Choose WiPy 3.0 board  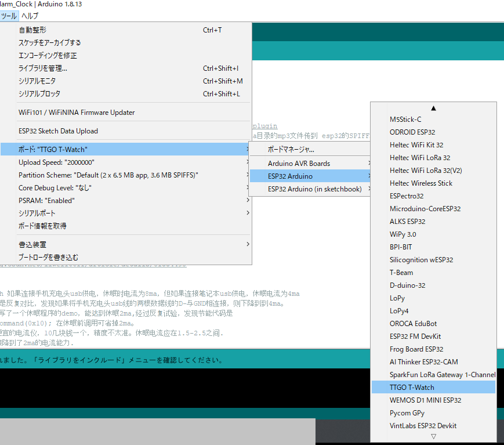point(433,234)
